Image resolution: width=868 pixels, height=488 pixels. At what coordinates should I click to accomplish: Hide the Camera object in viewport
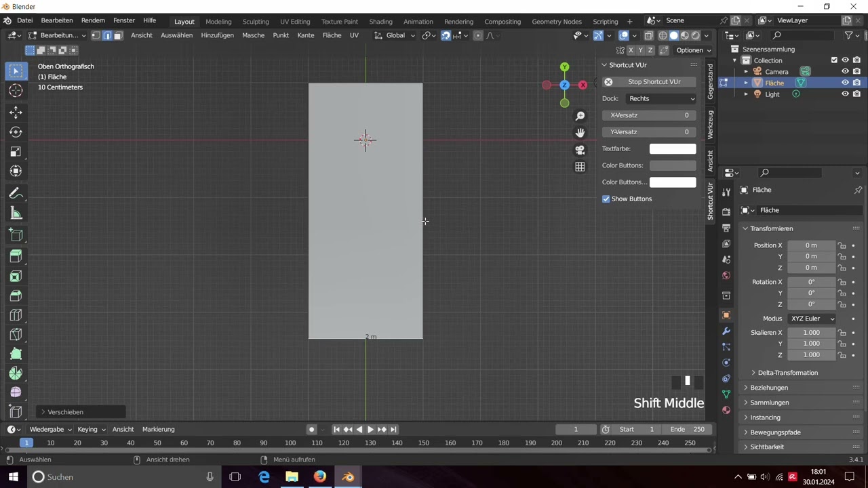845,72
